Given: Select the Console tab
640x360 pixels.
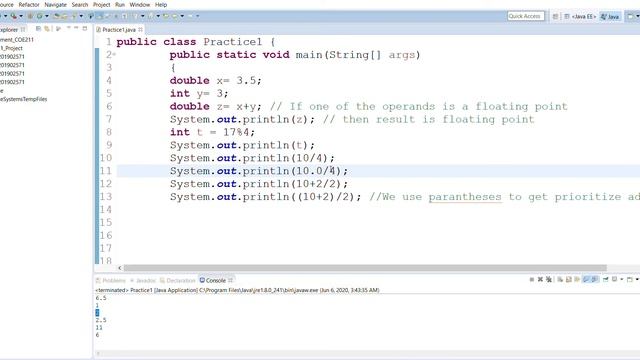Looking at the screenshot, I should [213, 280].
